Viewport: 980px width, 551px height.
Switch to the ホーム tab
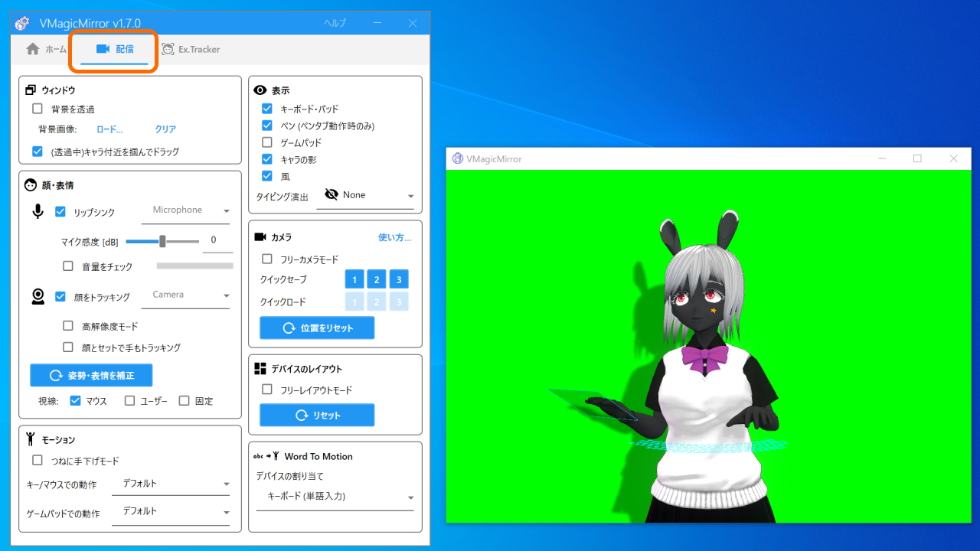[x=47, y=49]
